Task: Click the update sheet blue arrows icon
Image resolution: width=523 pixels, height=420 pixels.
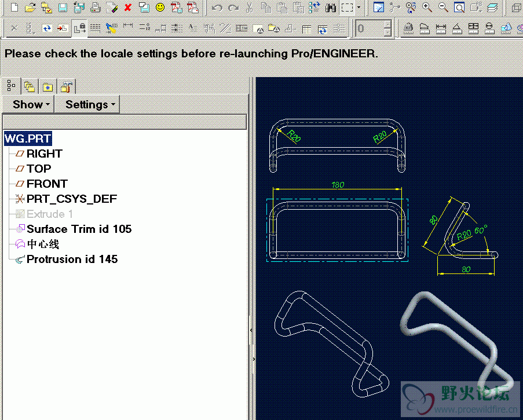Action: 47,29
